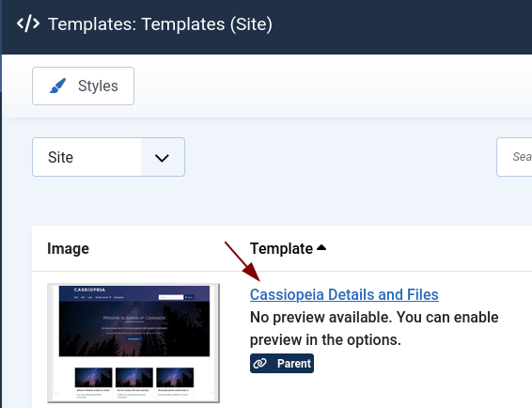This screenshot has width=532, height=408.
Task: Open Styles via the paintbrush button
Action: pos(83,86)
